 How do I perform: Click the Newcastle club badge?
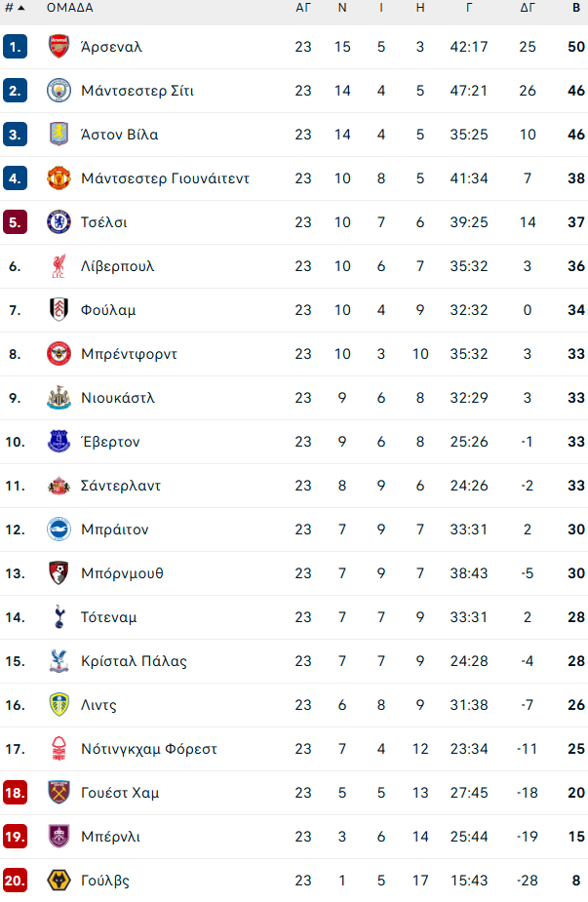point(58,397)
